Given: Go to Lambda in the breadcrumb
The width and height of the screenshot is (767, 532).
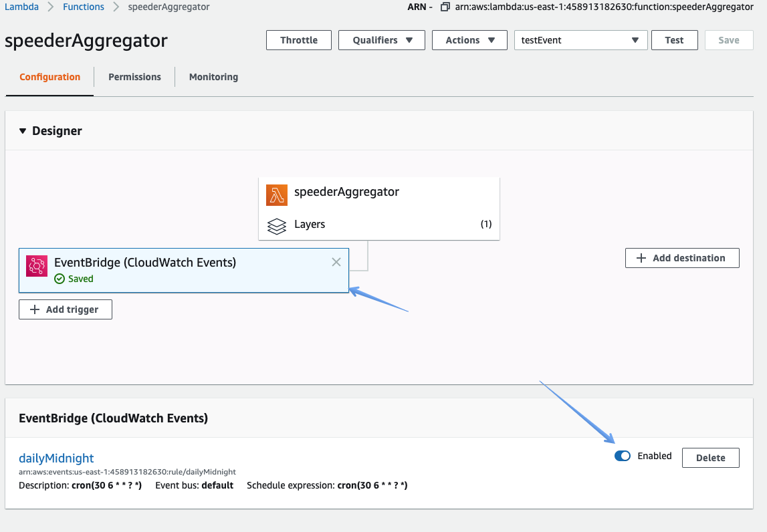Looking at the screenshot, I should [21, 7].
